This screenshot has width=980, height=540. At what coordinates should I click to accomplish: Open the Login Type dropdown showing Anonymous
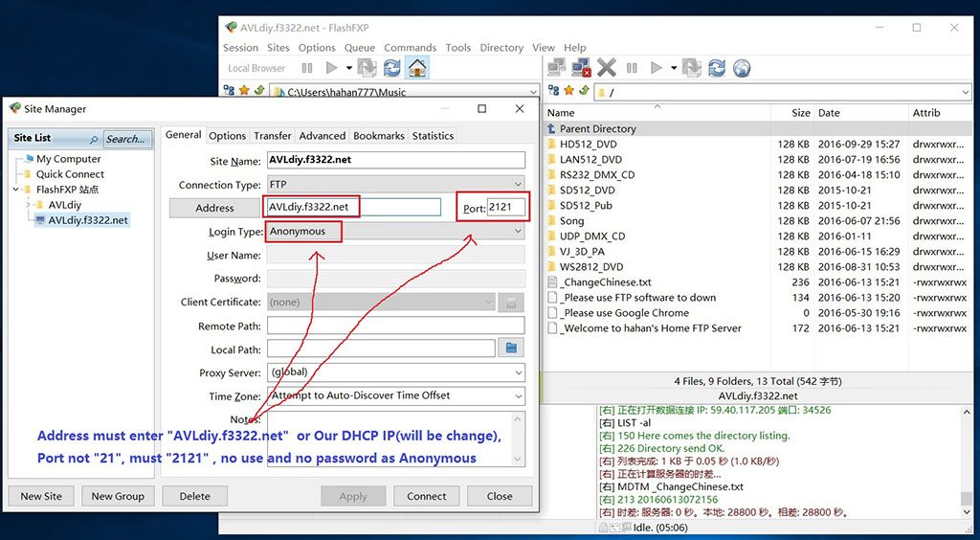pyautogui.click(x=518, y=232)
